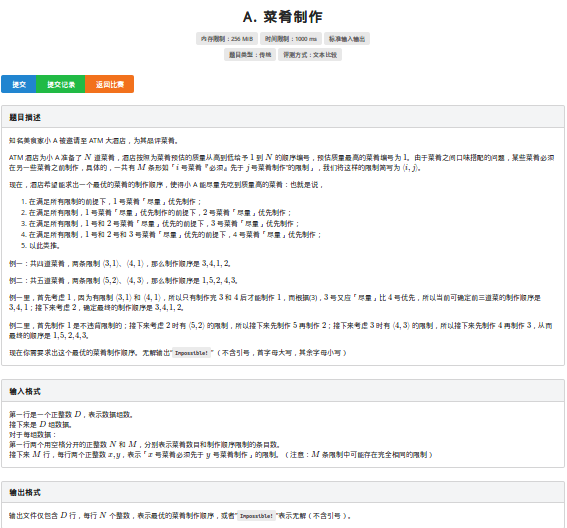This screenshot has width=567, height=528.
Task: Click the paragraph starting 例二里，首先制作 1
Action: click(x=281, y=330)
